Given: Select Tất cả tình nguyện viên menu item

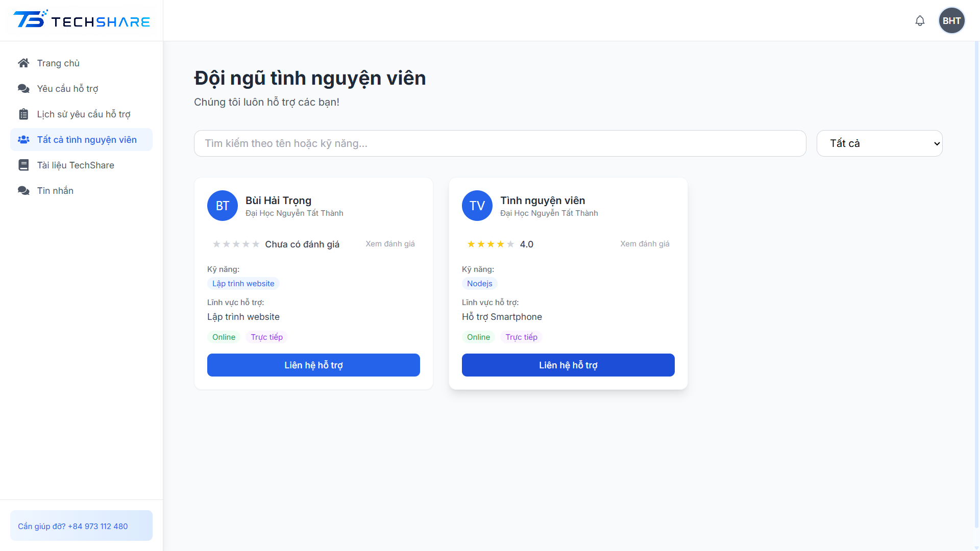Looking at the screenshot, I should point(81,139).
